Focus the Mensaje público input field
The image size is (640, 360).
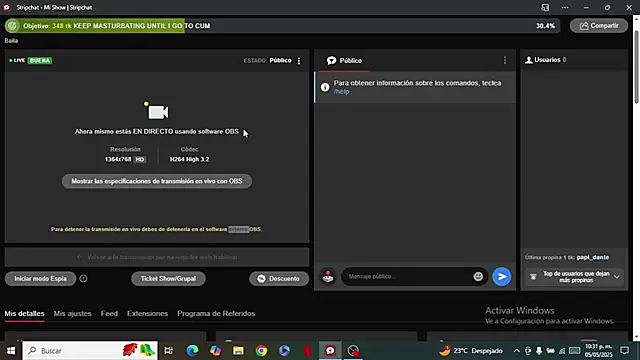408,277
